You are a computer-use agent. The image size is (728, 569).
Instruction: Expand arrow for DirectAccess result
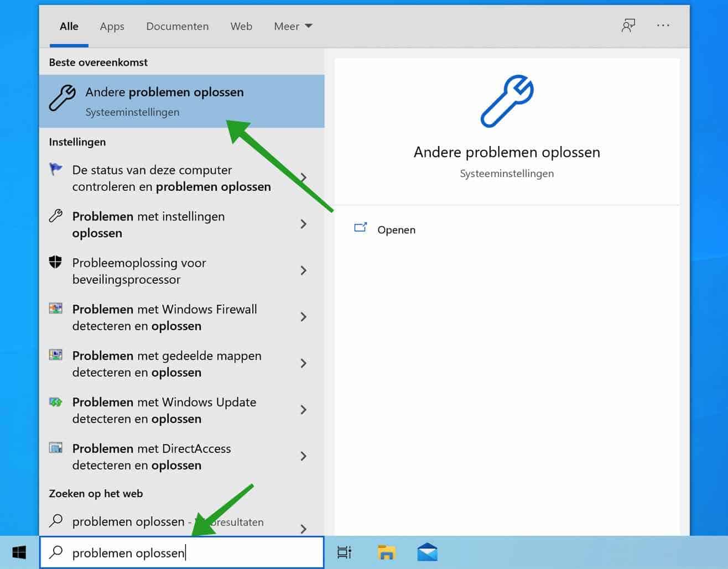303,456
